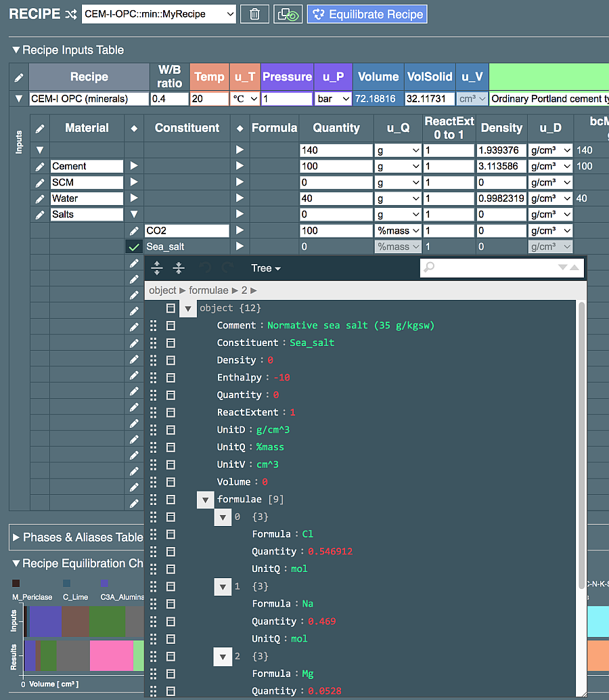Open the CEM-I-OPC::min::MyRecipe recipe dropdown

pos(160,14)
